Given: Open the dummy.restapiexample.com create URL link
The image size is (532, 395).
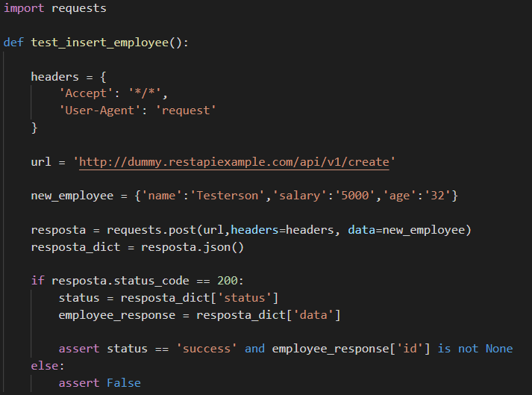Looking at the screenshot, I should [234, 162].
